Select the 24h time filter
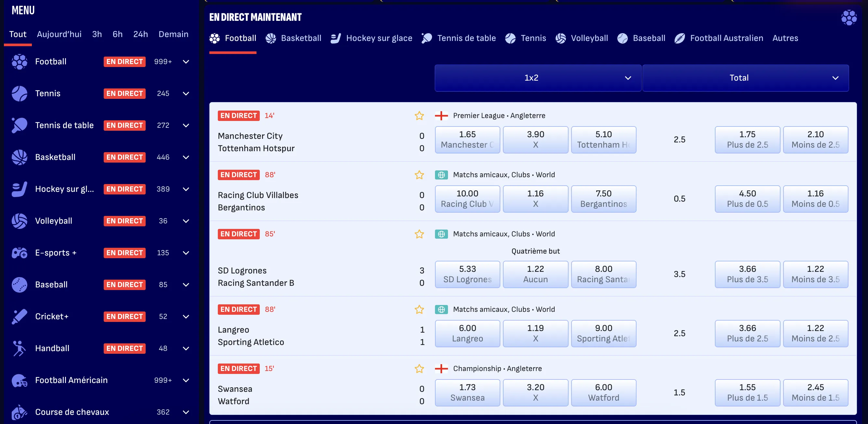 (140, 34)
